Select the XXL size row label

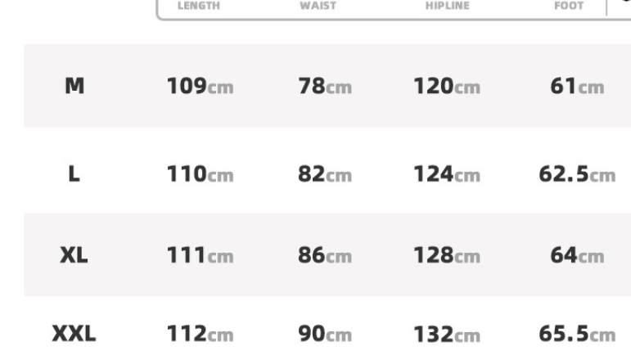click(74, 334)
